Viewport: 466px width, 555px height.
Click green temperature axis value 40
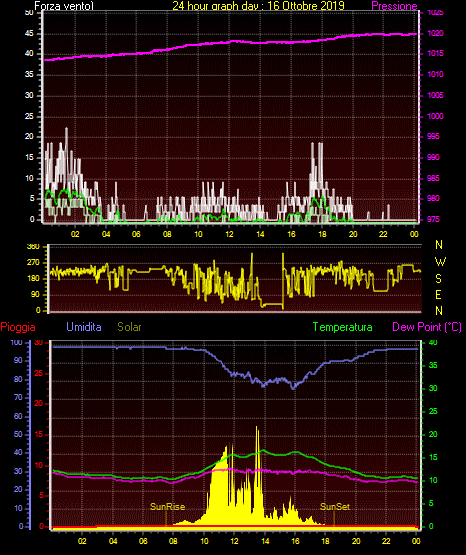[x=433, y=343]
